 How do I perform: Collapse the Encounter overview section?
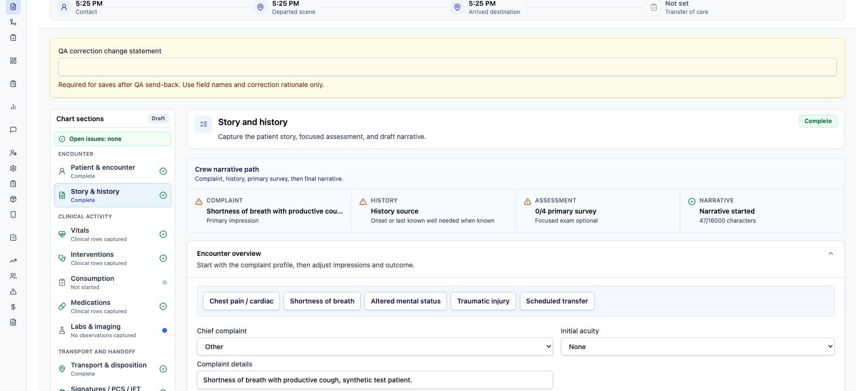(830, 254)
